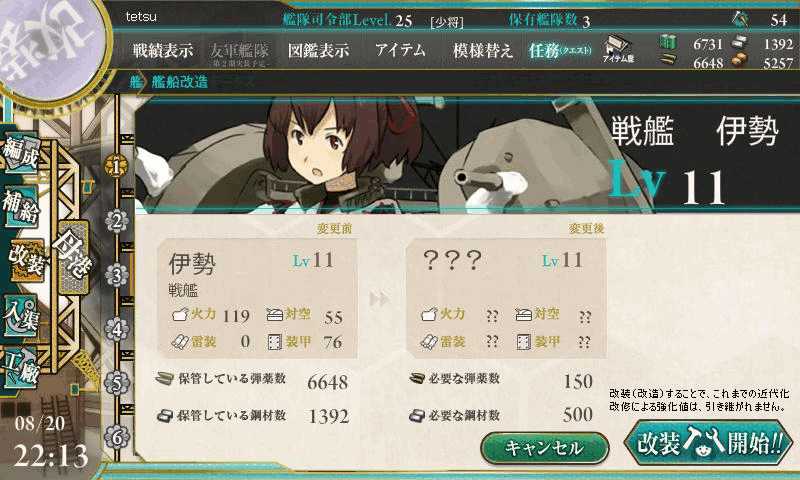
Task: Open the 入渠 repair dock icon
Action: click(21, 316)
